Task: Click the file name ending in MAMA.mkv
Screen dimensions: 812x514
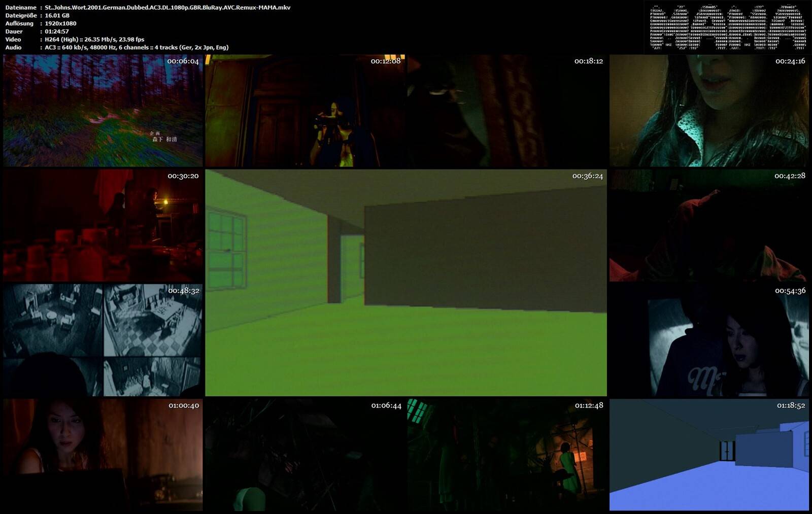Action: [x=167, y=8]
